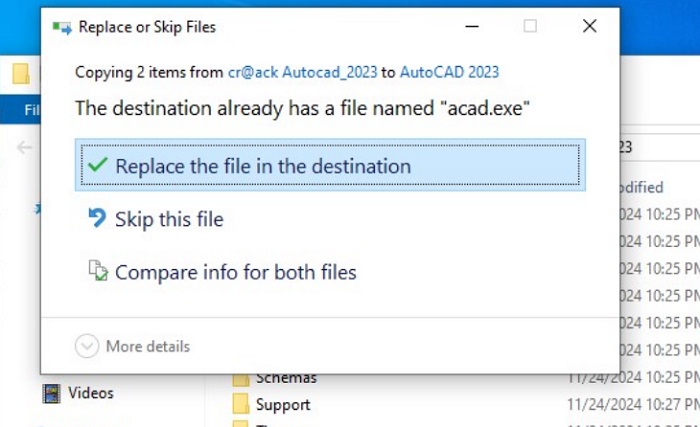Screen dimensions: 700x427
Task: Minimize the Replace or Skip Files dialog
Action: point(472,27)
